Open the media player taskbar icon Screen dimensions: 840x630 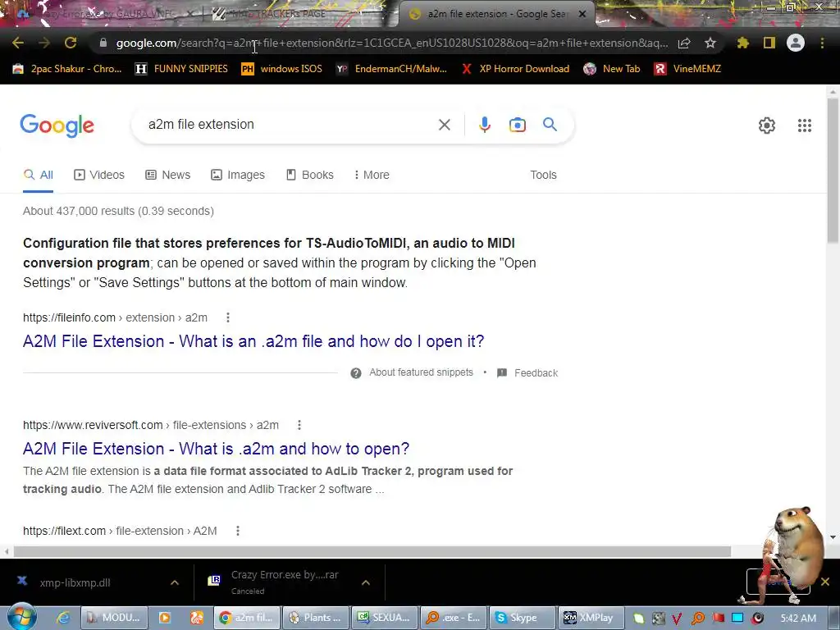click(x=164, y=618)
